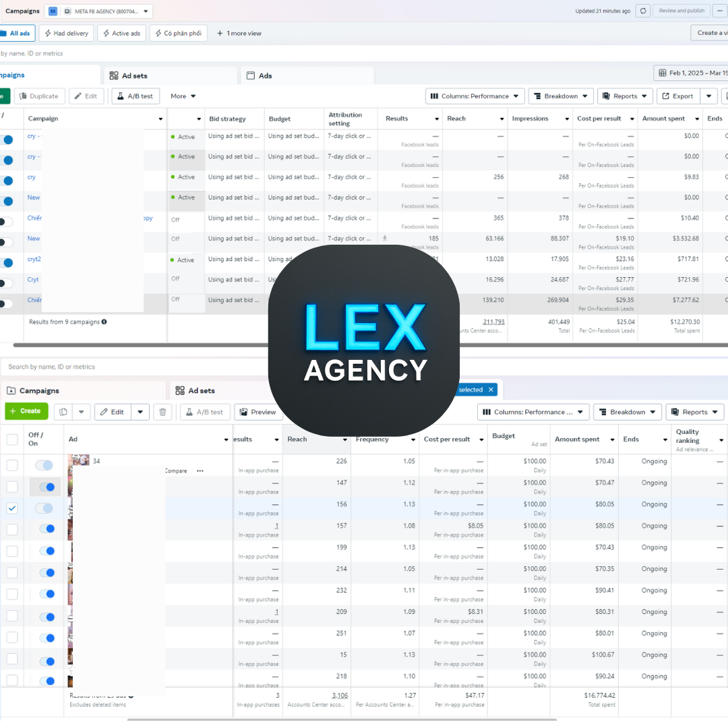Tick the checkbox of the ad row with reach 226
Viewport: 728px width, 728px height.
coord(12,465)
